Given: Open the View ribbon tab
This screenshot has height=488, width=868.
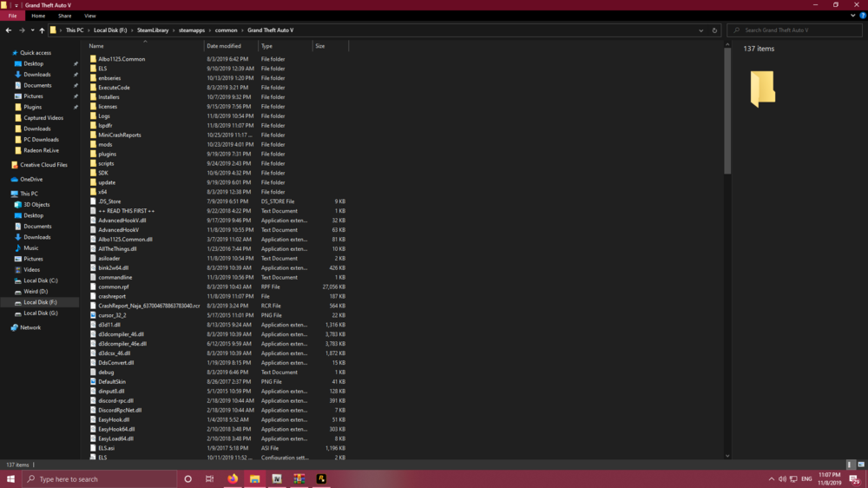Looking at the screenshot, I should coord(89,16).
